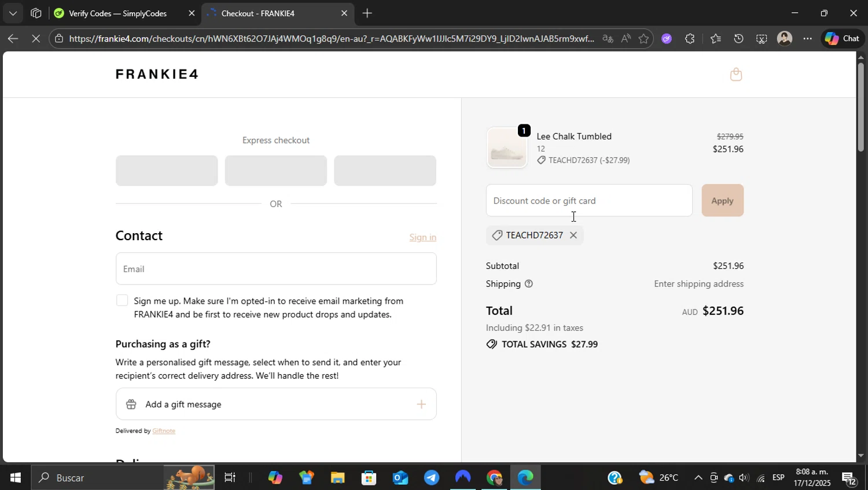The height and width of the screenshot is (490, 868).
Task: Click the gift icon beside Add a gift message
Action: click(x=131, y=404)
